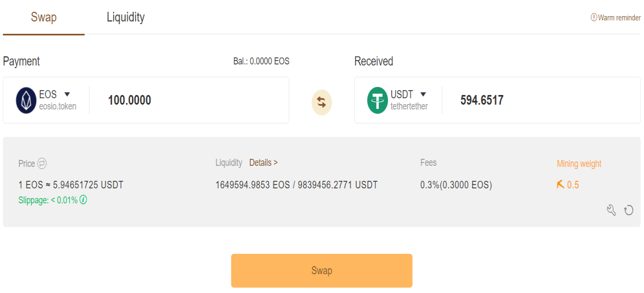Expand the USDT token dropdown arrow
This screenshot has height=293, width=644.
423,94
